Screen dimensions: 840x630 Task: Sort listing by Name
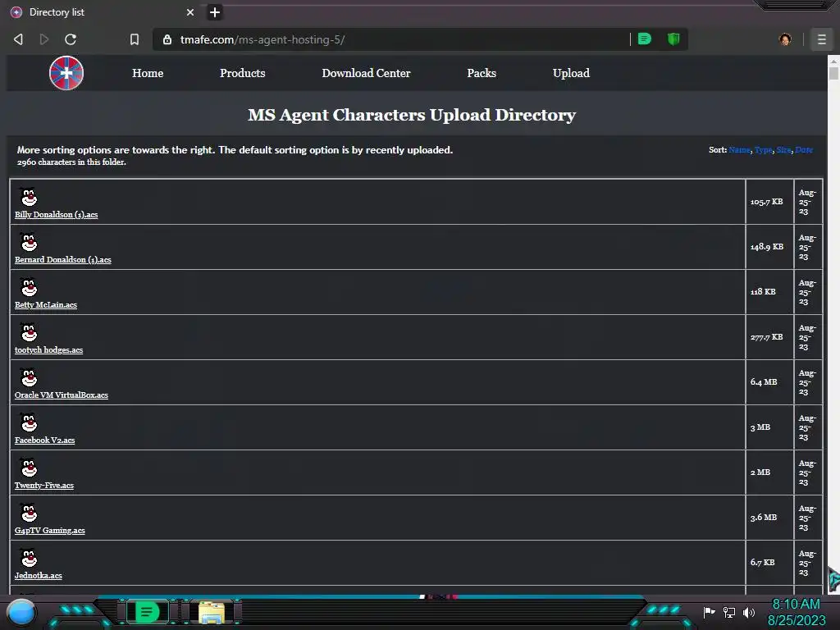(x=739, y=150)
